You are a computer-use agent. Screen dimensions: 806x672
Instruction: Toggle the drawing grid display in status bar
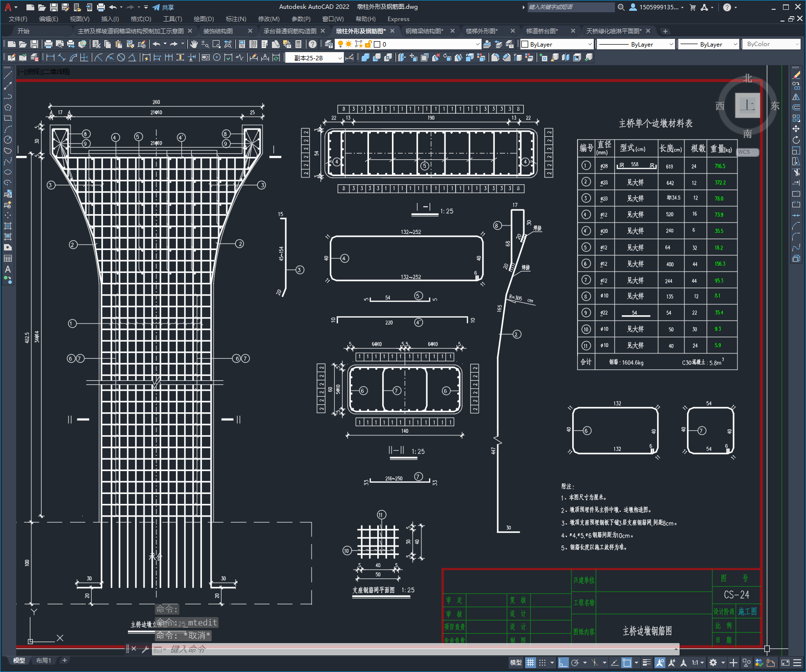[531, 663]
